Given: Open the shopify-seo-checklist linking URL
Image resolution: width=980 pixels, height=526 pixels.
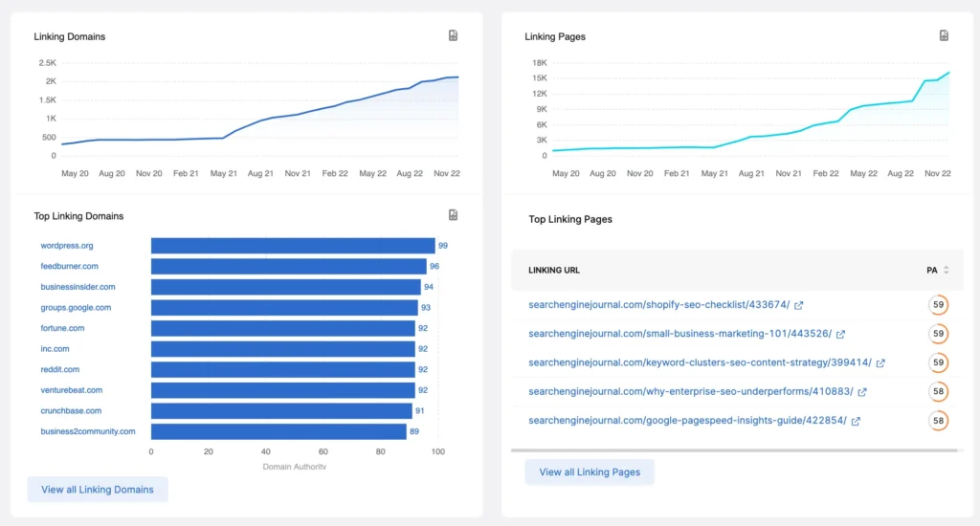Looking at the screenshot, I should (658, 305).
